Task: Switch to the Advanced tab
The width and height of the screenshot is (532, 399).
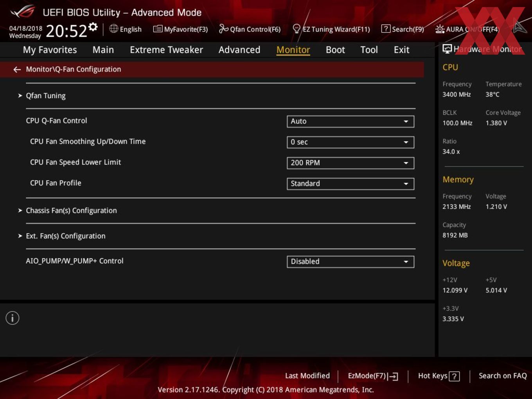Action: 239,50
